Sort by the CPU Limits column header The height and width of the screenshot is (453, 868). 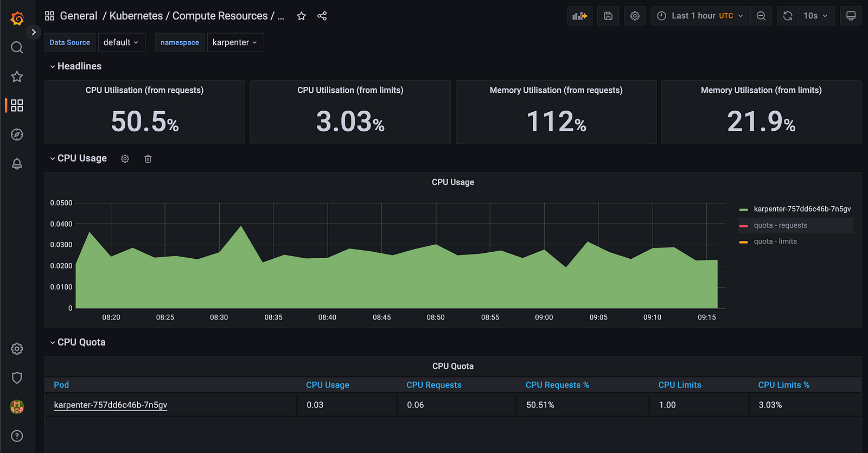(x=680, y=385)
